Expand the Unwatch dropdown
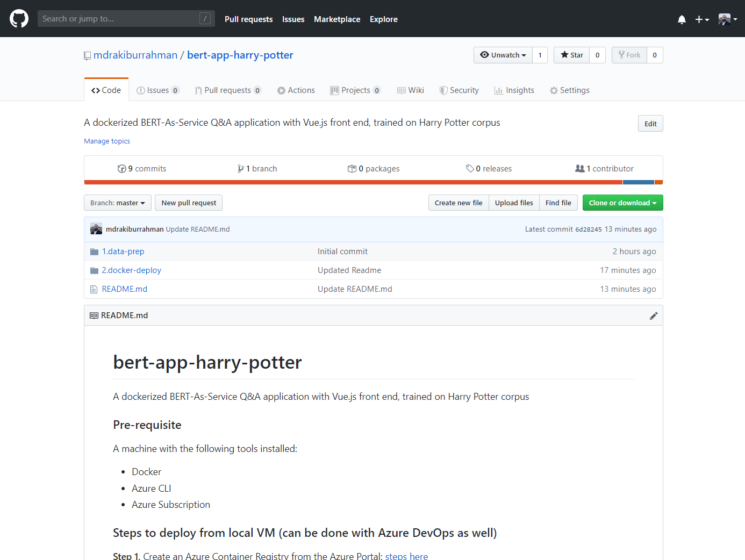This screenshot has height=560, width=745. (x=503, y=55)
